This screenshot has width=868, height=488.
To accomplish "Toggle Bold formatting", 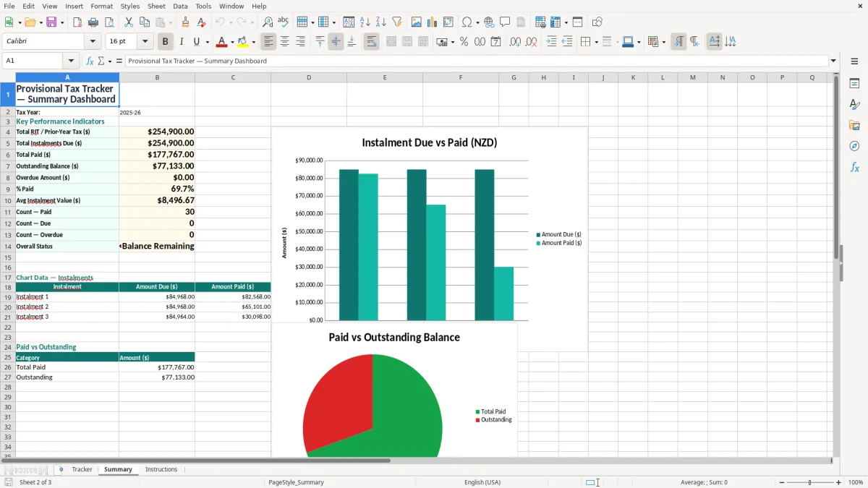I will [165, 42].
